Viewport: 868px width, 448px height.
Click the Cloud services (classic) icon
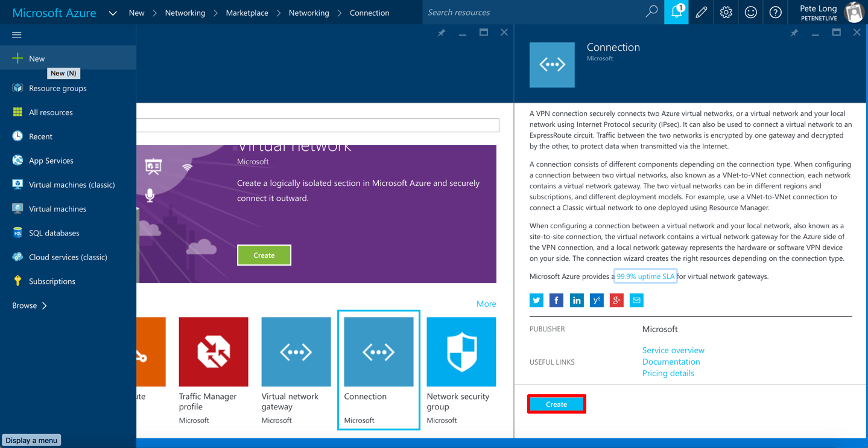(17, 257)
